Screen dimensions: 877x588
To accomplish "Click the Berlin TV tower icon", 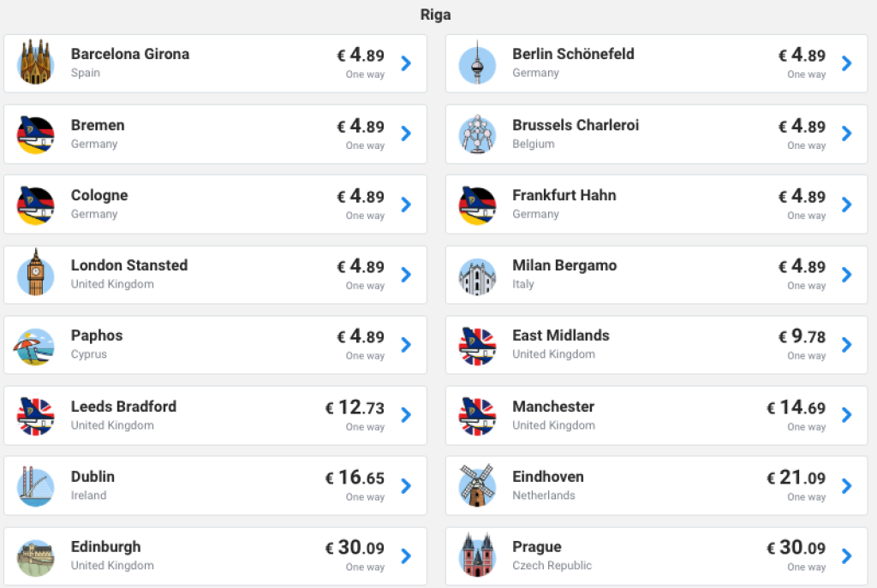I will tap(477, 63).
